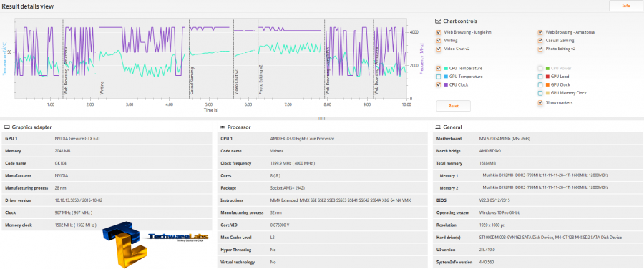Uncheck the Video Chat v2 checkbox
The image size is (644, 269).
[x=439, y=49]
